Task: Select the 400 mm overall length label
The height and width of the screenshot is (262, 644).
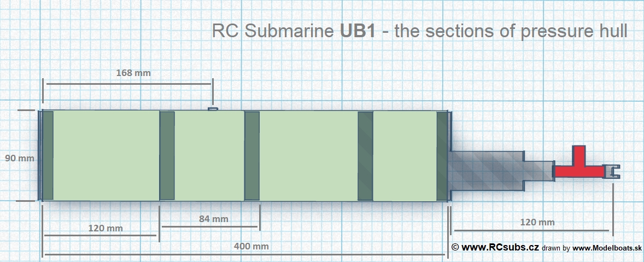Action: click(251, 246)
